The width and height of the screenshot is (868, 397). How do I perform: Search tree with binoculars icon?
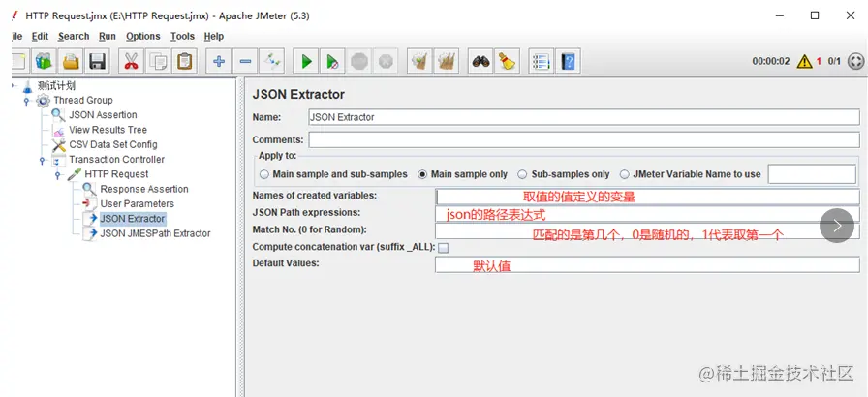(x=480, y=61)
